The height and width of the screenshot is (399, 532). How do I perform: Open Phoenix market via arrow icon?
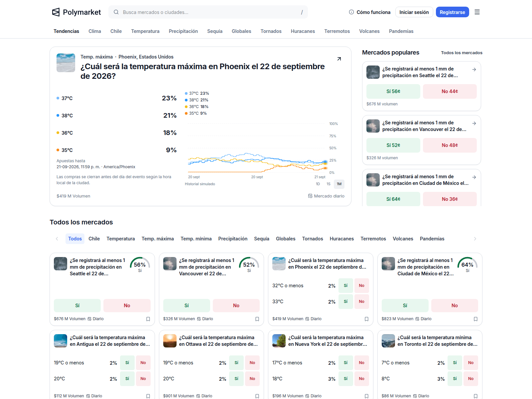coord(339,59)
